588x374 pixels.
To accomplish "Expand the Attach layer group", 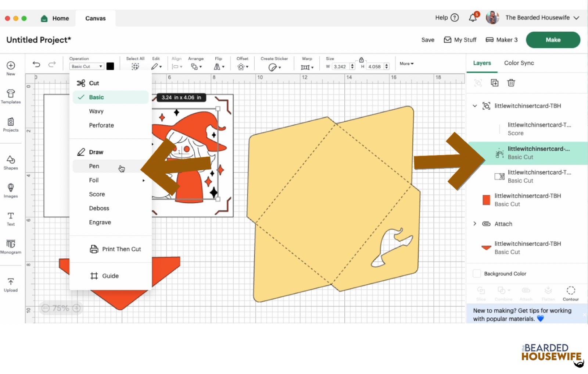I will click(475, 224).
